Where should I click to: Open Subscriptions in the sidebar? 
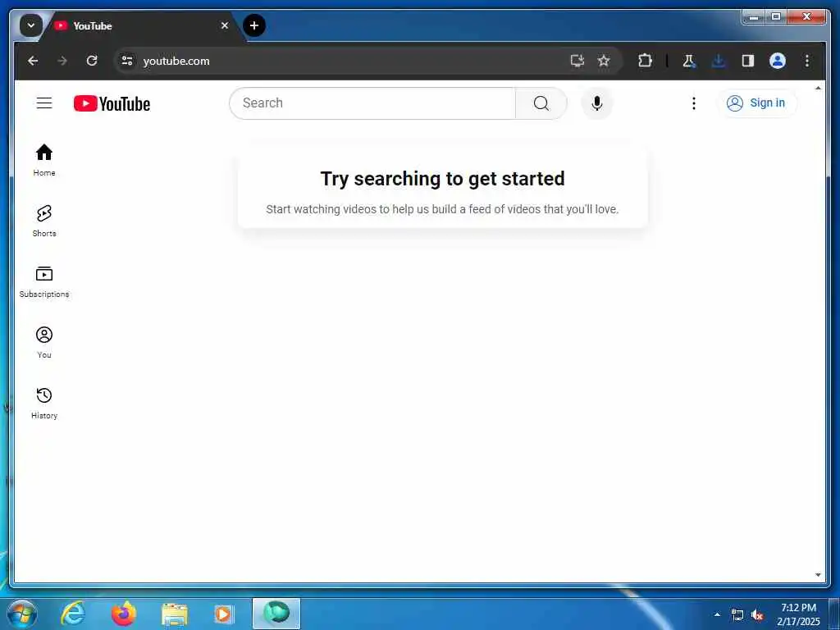click(44, 282)
